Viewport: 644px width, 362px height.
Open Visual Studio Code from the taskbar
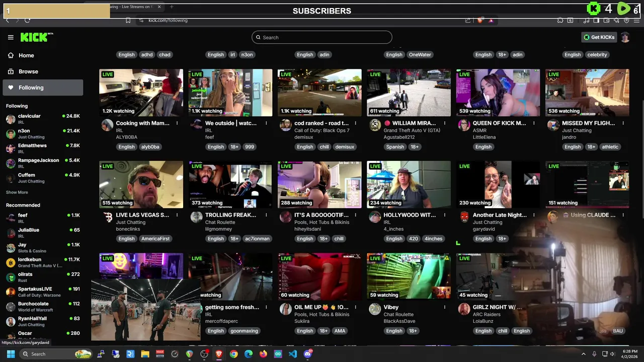[293, 354]
